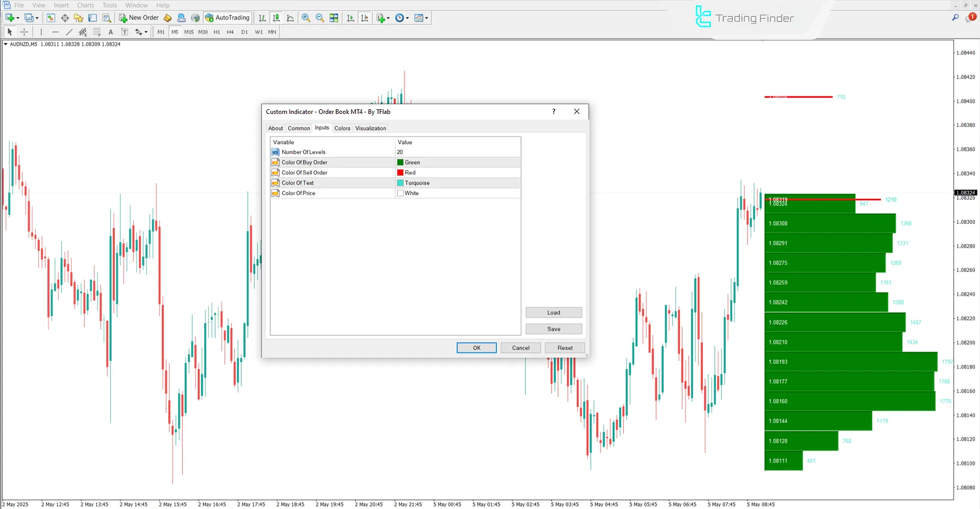The image size is (980, 509).
Task: Open the Charts menu
Action: click(x=85, y=5)
